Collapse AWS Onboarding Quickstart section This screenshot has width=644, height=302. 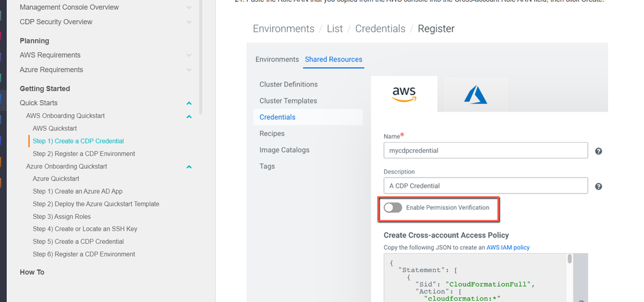[189, 116]
